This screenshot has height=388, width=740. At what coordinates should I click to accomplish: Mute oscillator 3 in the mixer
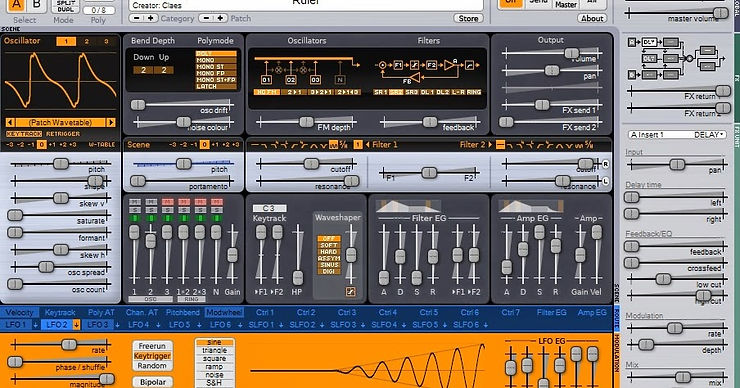tap(167, 202)
